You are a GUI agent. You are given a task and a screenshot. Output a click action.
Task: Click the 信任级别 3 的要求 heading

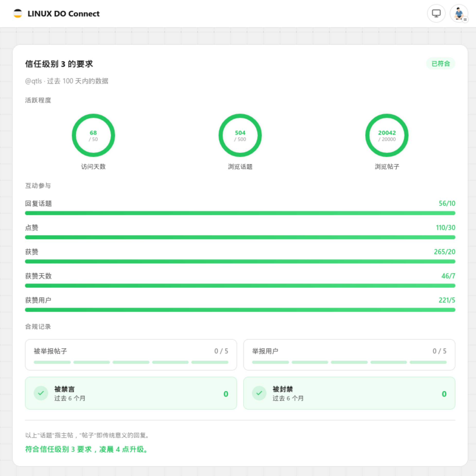[x=59, y=64]
